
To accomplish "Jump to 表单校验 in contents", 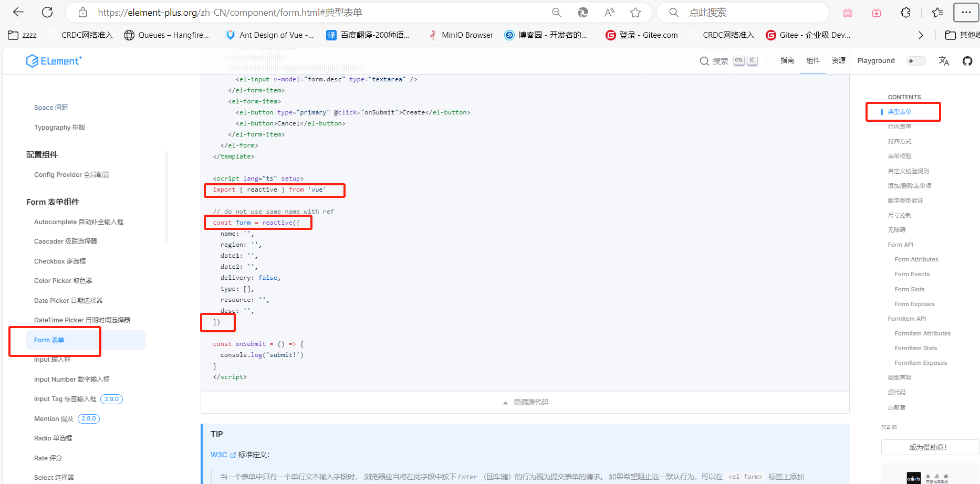I will [900, 156].
